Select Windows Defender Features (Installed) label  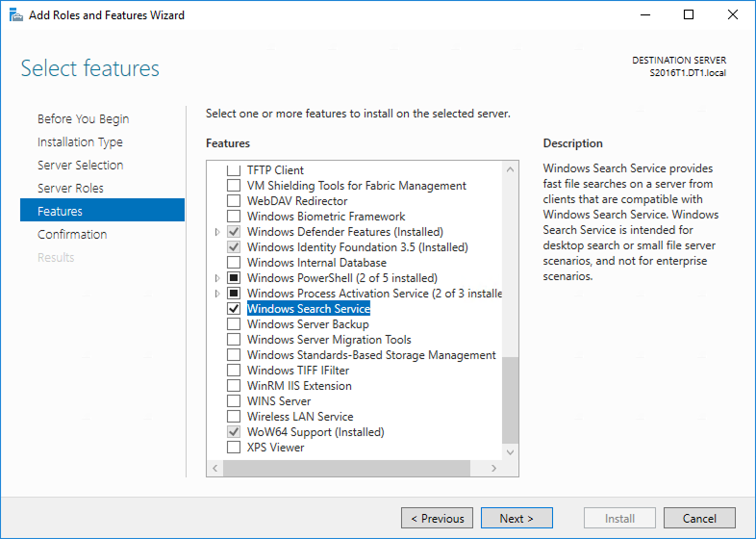345,232
